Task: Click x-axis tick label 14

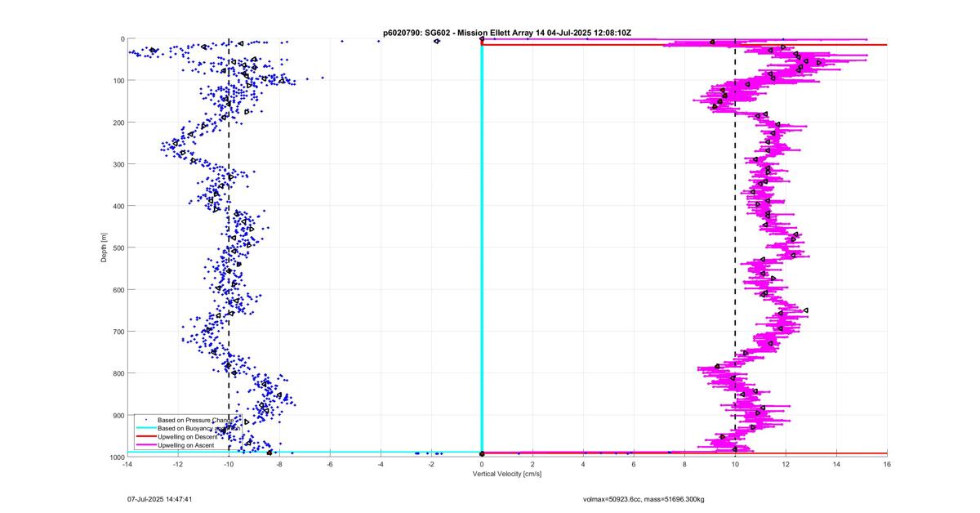Action: pyautogui.click(x=836, y=464)
